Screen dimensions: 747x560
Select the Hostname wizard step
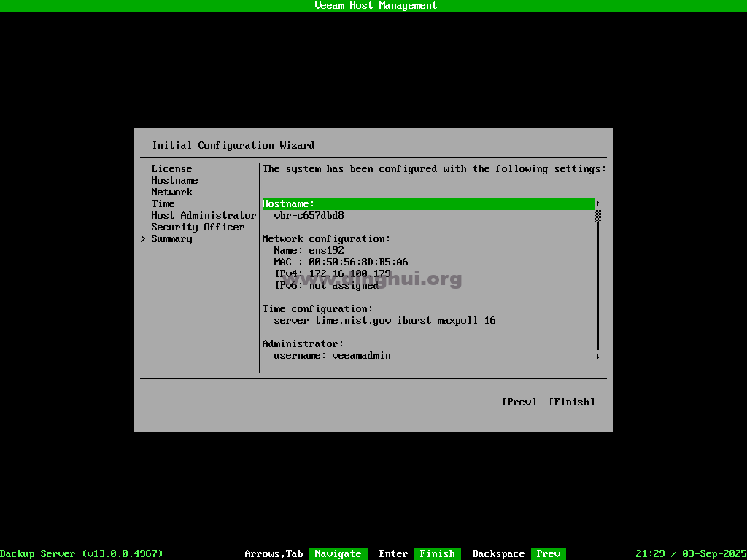174,181
